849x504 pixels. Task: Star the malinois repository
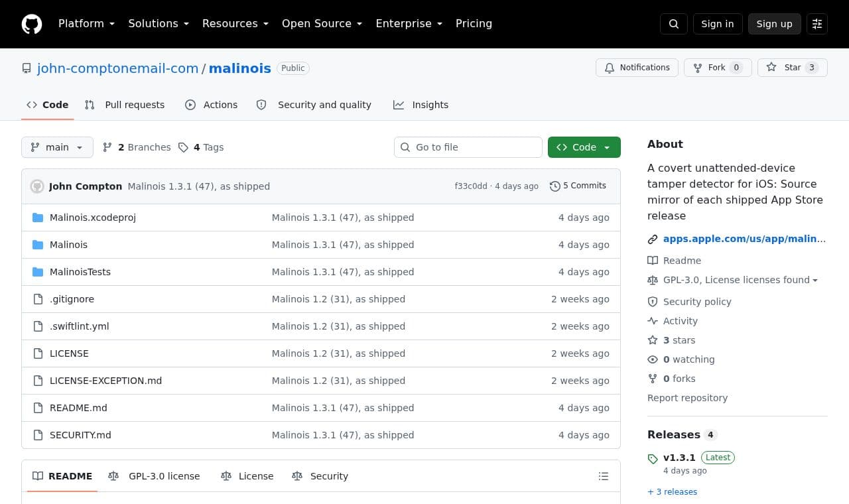tap(793, 68)
